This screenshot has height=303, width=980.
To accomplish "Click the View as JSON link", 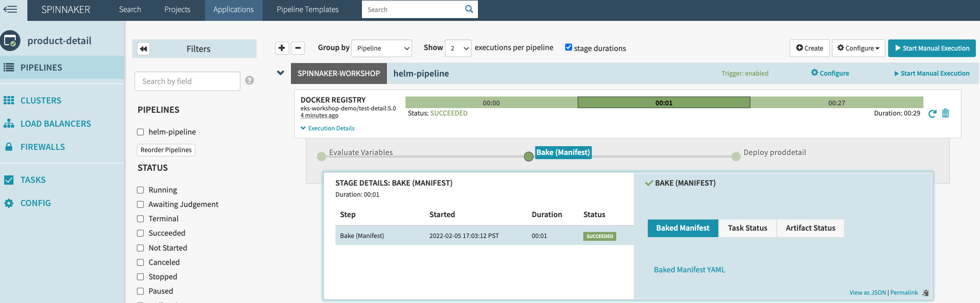I will click(868, 292).
